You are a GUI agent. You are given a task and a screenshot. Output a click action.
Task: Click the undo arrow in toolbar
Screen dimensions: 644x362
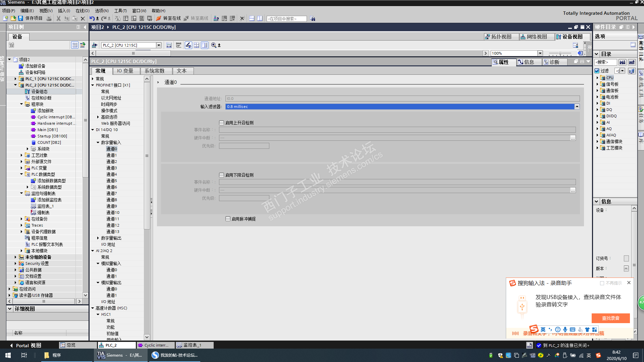92,18
